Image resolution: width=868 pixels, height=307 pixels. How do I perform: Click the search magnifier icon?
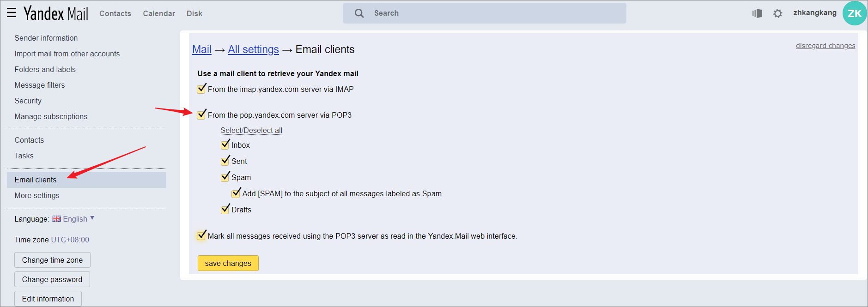359,13
